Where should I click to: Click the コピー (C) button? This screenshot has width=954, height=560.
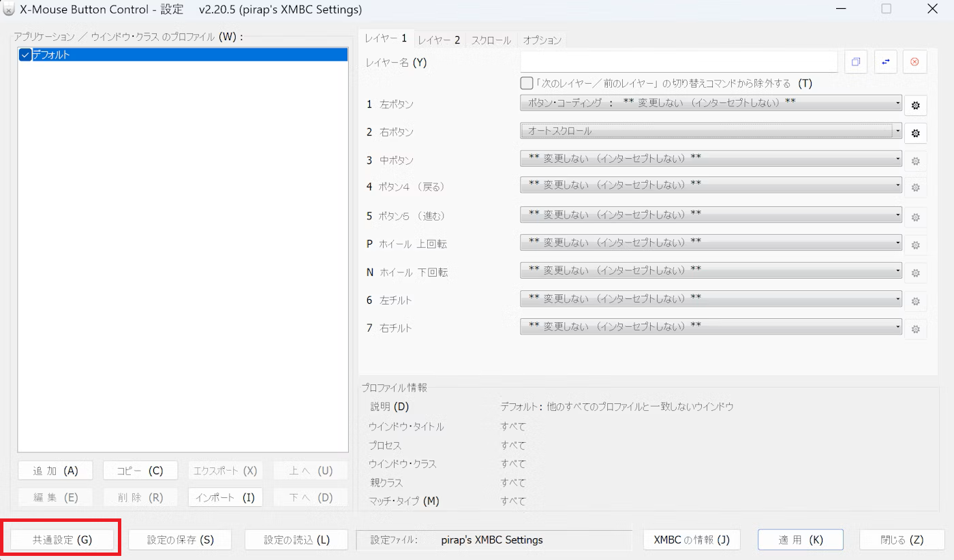pyautogui.click(x=140, y=471)
